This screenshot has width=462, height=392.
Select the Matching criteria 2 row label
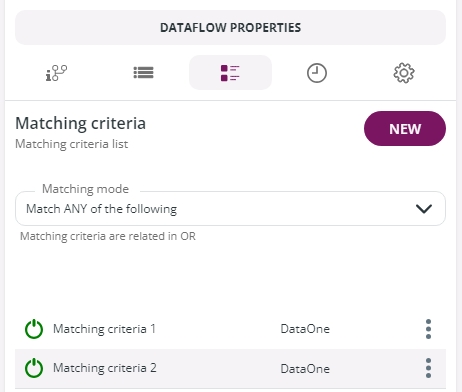(105, 368)
